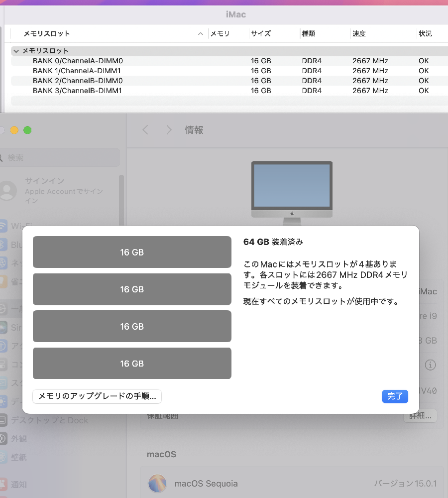
Task: Click the 詳細... button beside 保証範囲
Action: [x=421, y=416]
